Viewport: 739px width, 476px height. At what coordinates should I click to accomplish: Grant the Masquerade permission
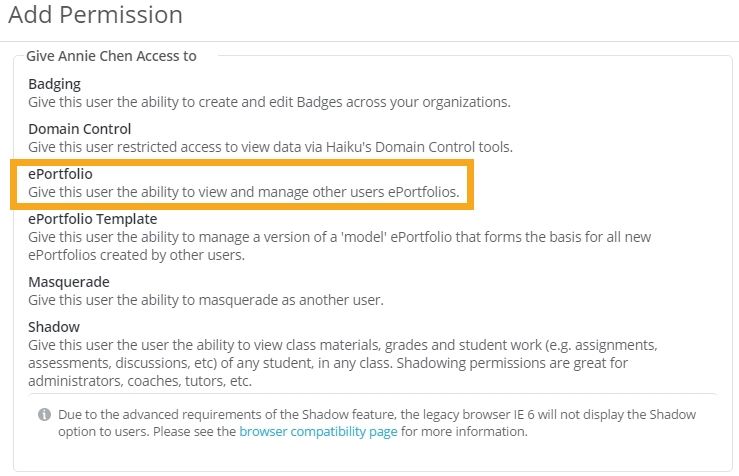[69, 282]
